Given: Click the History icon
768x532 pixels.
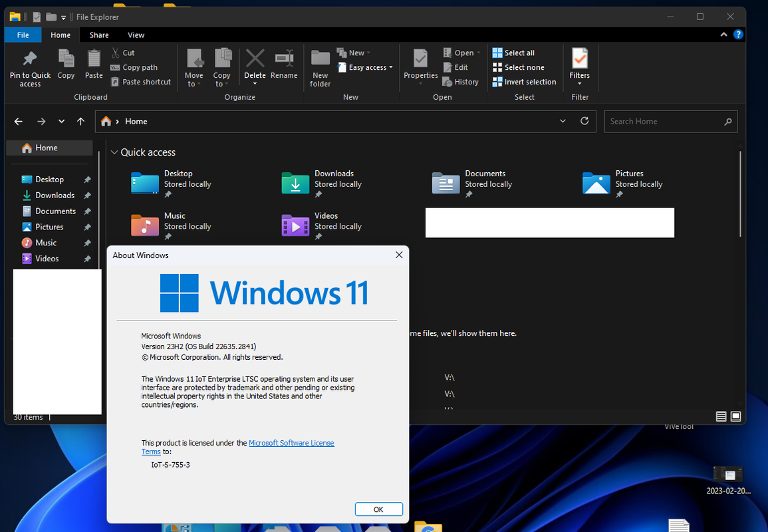Looking at the screenshot, I should pyautogui.click(x=448, y=82).
